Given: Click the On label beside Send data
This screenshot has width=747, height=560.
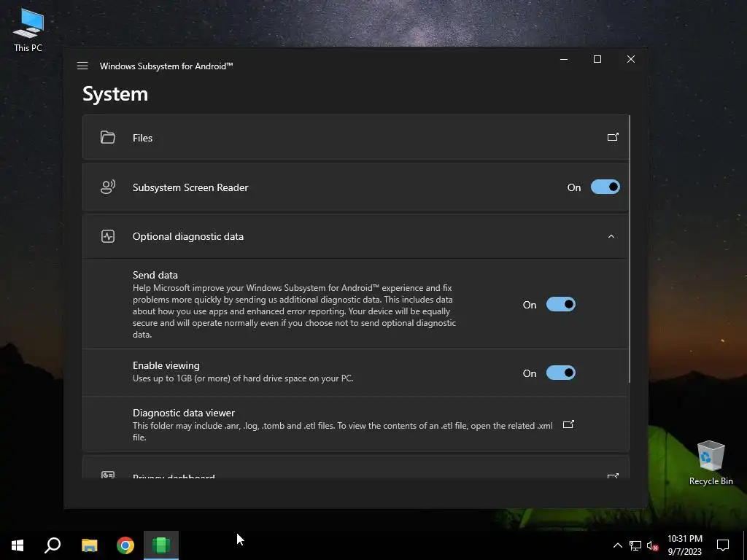Looking at the screenshot, I should click(530, 305).
